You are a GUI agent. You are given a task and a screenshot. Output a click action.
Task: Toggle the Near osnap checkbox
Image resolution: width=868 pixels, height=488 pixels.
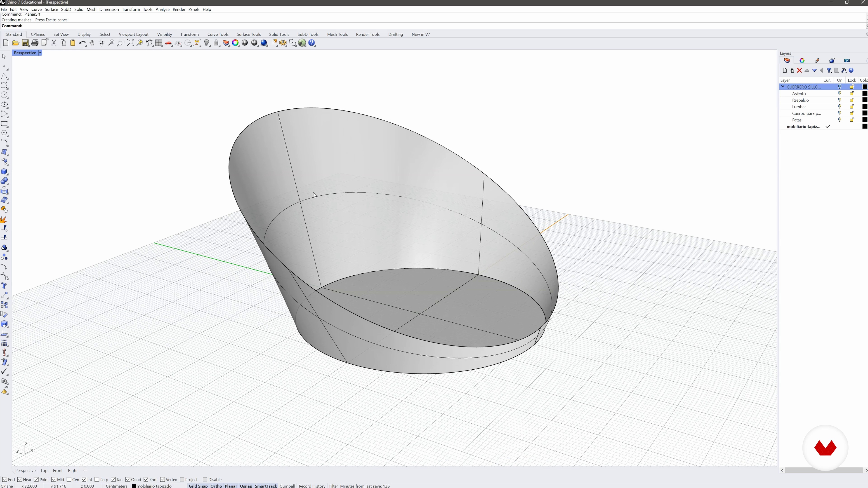click(x=20, y=480)
